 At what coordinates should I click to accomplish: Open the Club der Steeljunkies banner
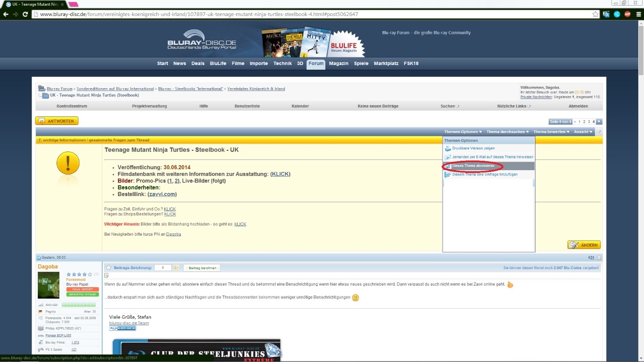tap(196, 350)
